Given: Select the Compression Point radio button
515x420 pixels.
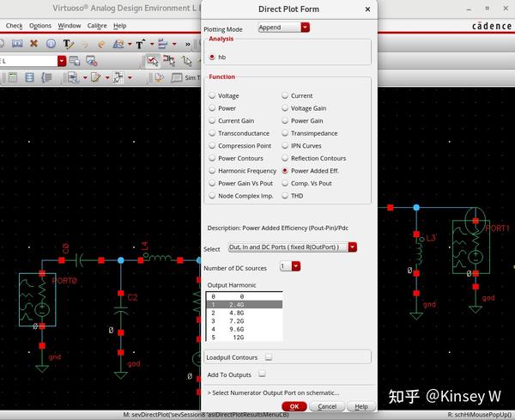Looking at the screenshot, I should point(212,146).
